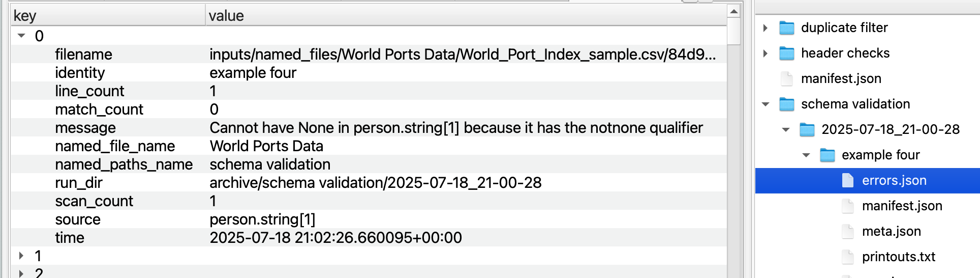Expand the duplicate filter folder arrow
Viewport: 980px width, 278px height.
pyautogui.click(x=765, y=27)
